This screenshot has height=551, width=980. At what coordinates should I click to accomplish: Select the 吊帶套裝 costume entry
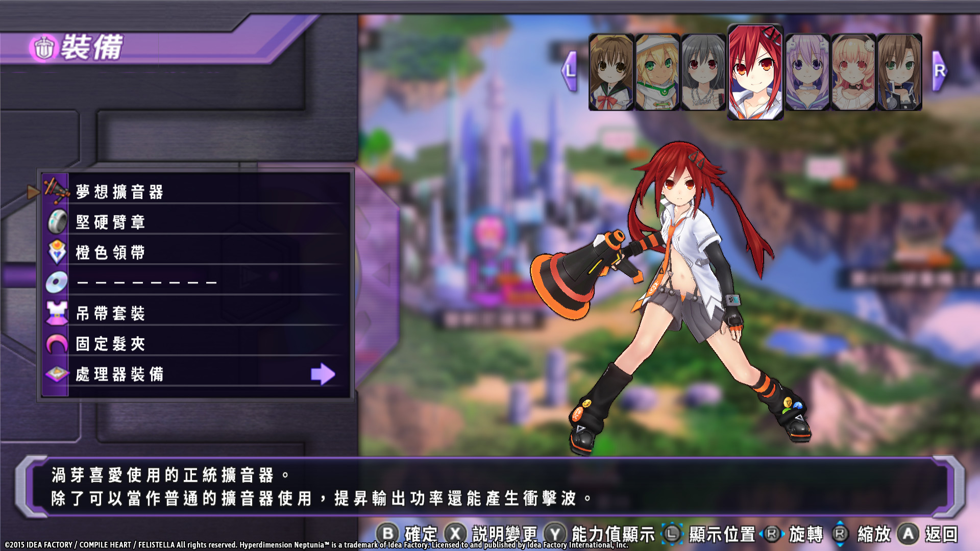110,313
